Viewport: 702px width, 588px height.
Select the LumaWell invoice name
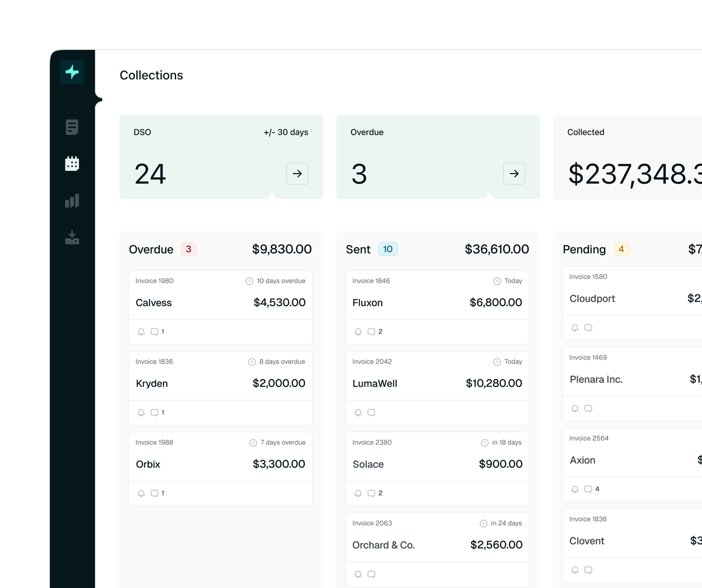[375, 383]
